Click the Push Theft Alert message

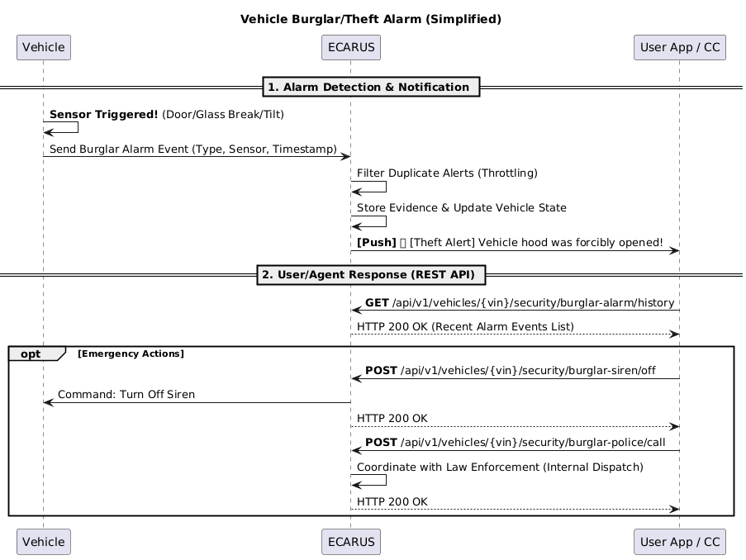coord(510,243)
